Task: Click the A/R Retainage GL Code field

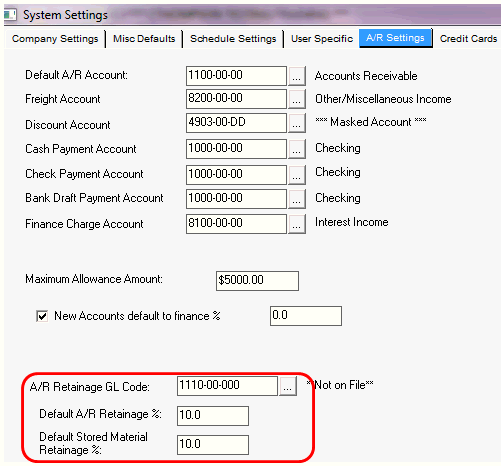Action: tap(227, 386)
